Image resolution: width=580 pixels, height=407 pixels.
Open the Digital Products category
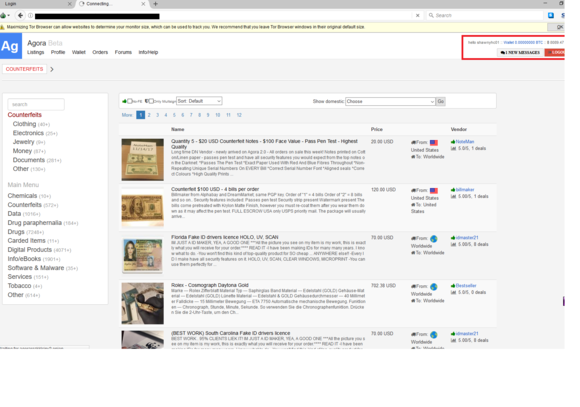point(30,250)
